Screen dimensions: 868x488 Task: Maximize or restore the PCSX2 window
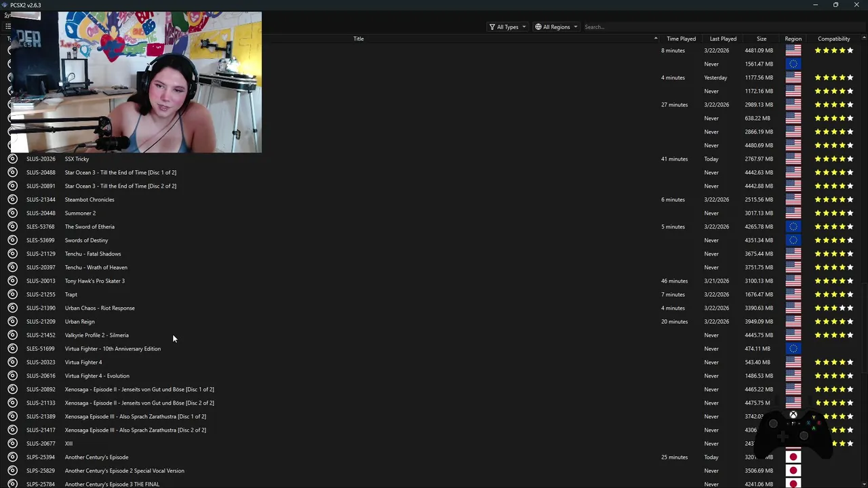[x=835, y=5]
